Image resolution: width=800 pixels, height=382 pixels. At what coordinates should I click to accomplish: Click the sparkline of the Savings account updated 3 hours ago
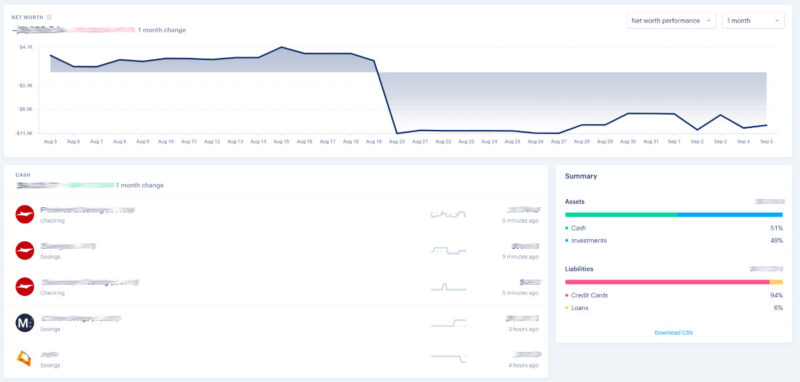448,323
